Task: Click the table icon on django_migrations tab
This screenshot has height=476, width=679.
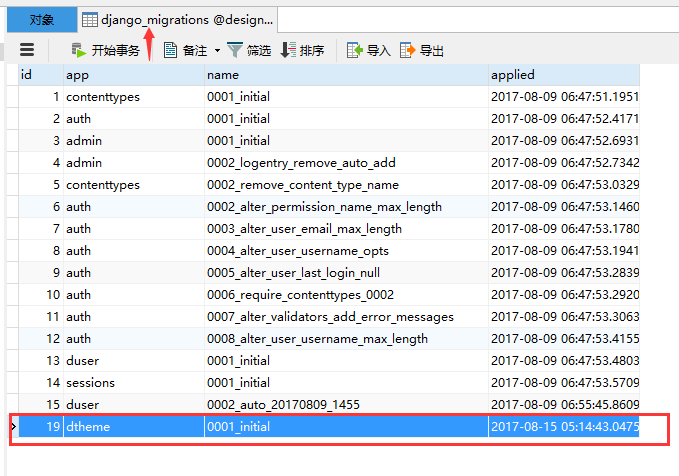Action: [90, 20]
